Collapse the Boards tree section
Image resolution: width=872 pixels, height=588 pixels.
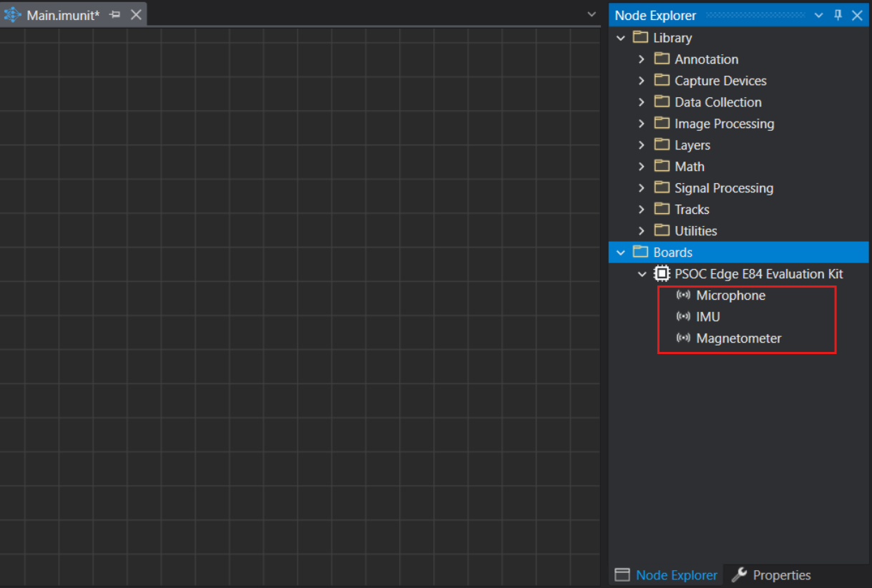[620, 253]
